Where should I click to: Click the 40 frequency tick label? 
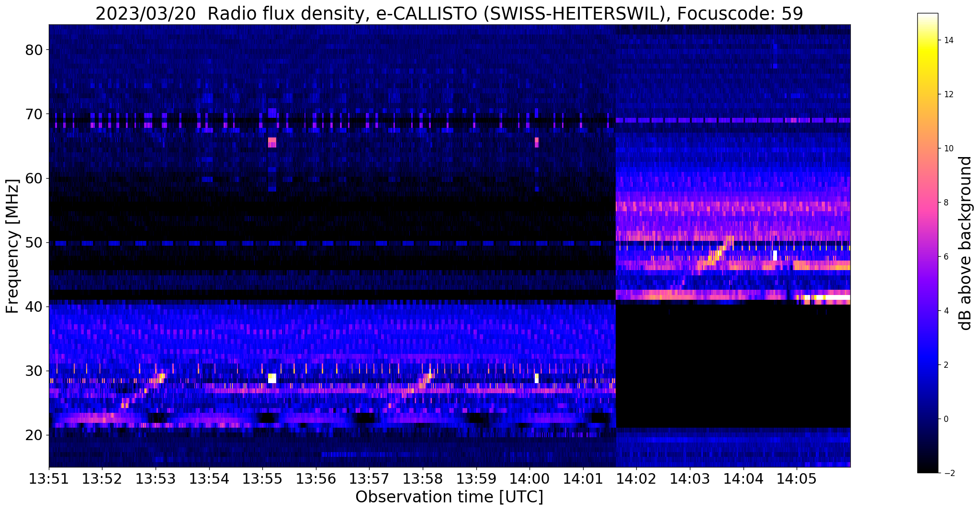tap(34, 307)
